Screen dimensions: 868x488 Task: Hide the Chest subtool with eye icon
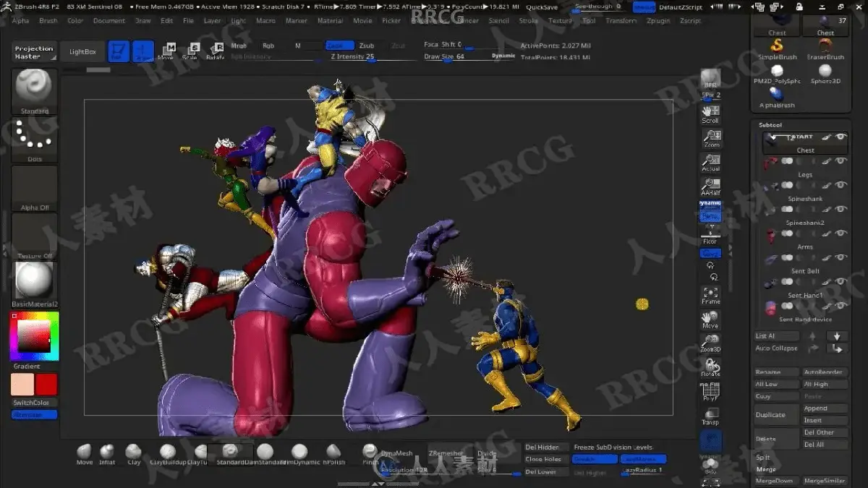click(x=841, y=137)
